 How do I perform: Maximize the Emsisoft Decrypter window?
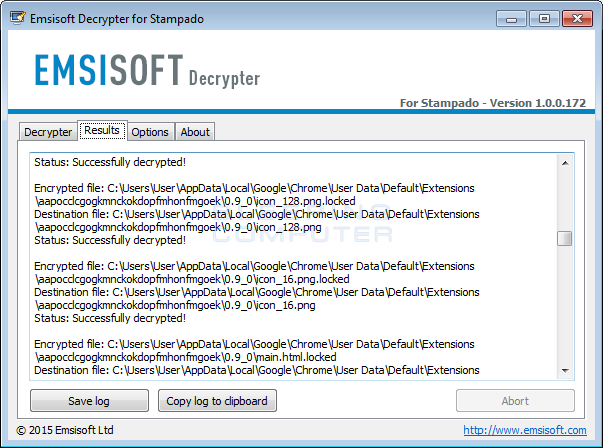click(x=544, y=18)
